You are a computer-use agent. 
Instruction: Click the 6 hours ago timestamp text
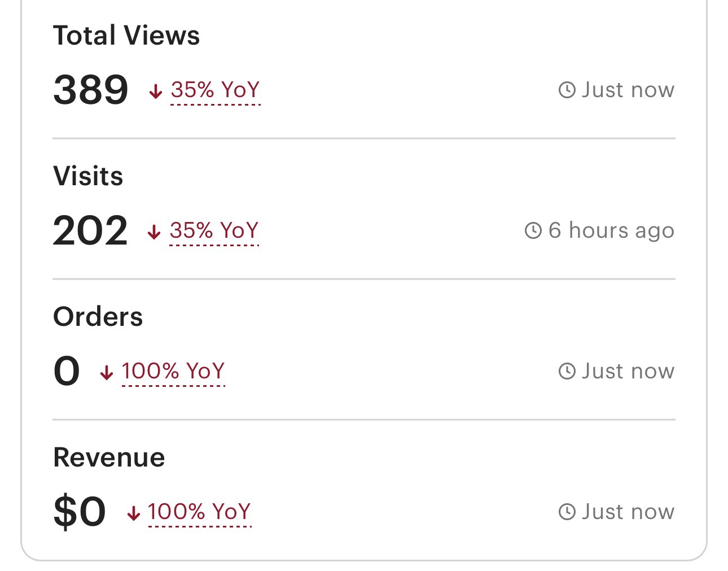coord(611,230)
